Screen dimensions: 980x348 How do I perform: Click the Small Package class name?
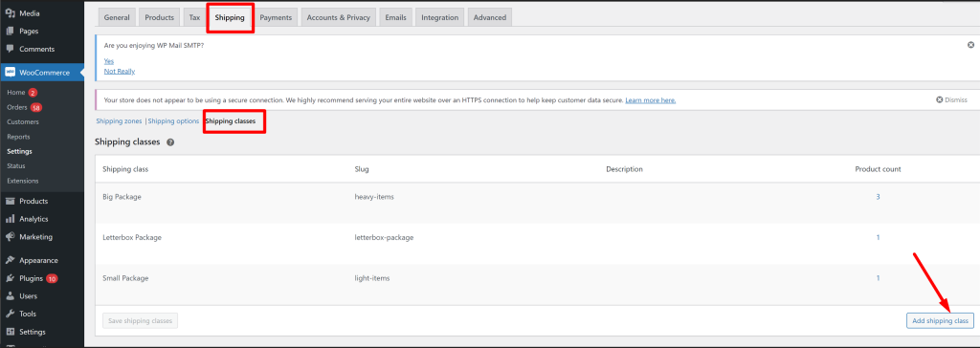click(125, 278)
